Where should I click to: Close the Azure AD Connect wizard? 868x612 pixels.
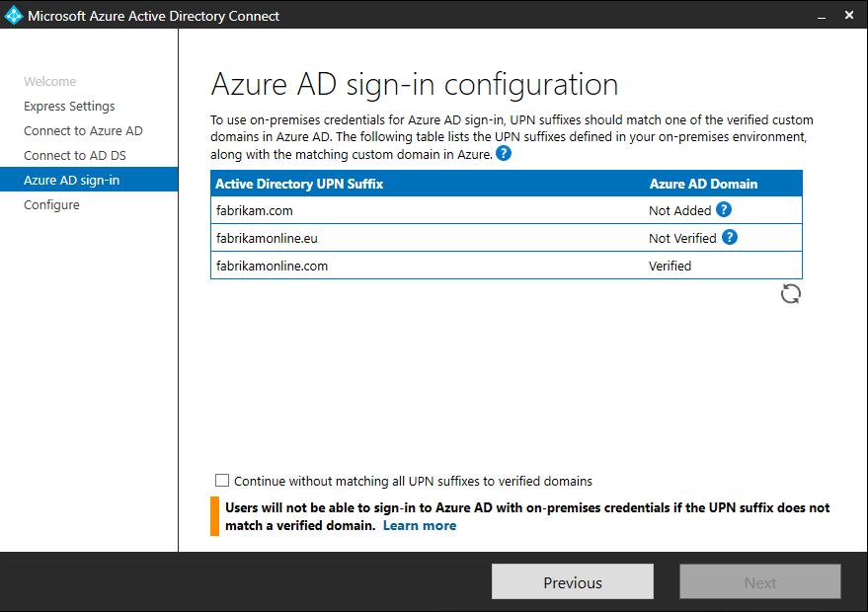coord(849,16)
